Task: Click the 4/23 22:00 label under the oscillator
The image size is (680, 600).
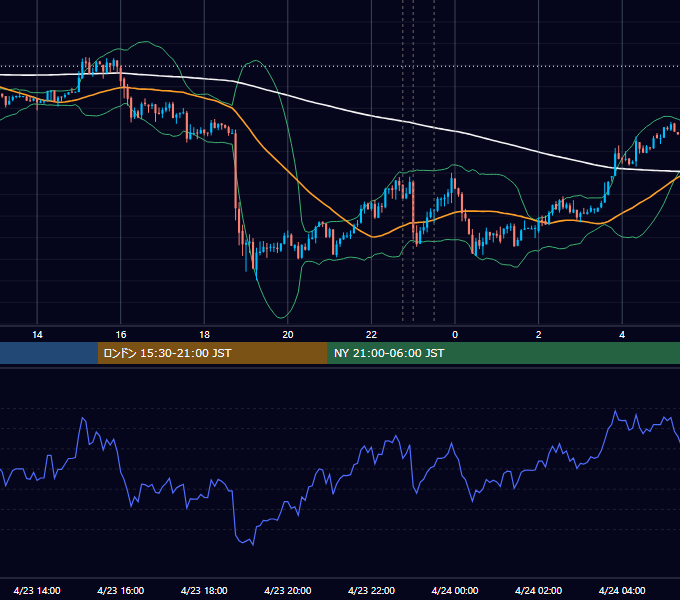Action: pos(371,590)
